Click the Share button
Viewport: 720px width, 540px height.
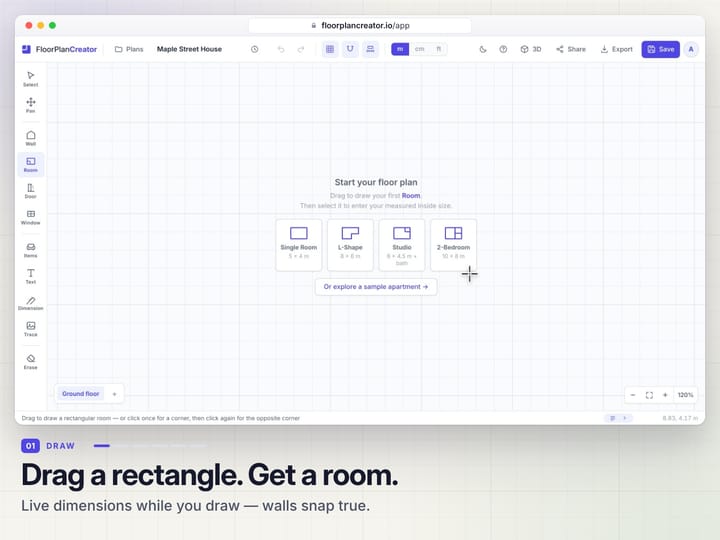pyautogui.click(x=571, y=49)
